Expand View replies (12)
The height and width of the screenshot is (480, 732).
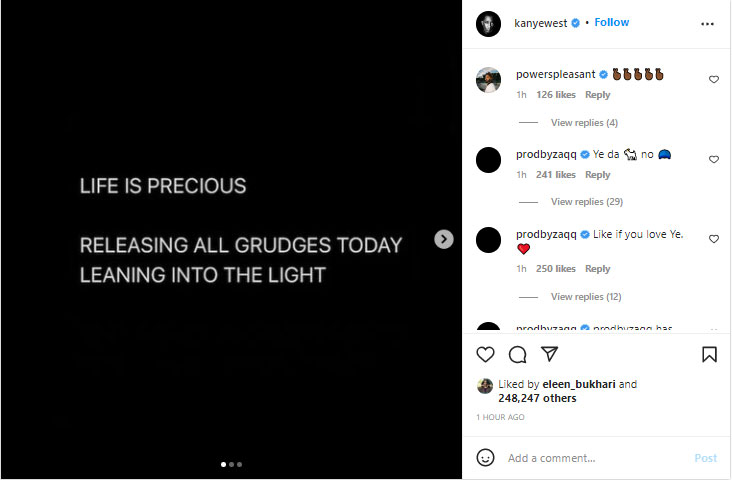pos(586,297)
